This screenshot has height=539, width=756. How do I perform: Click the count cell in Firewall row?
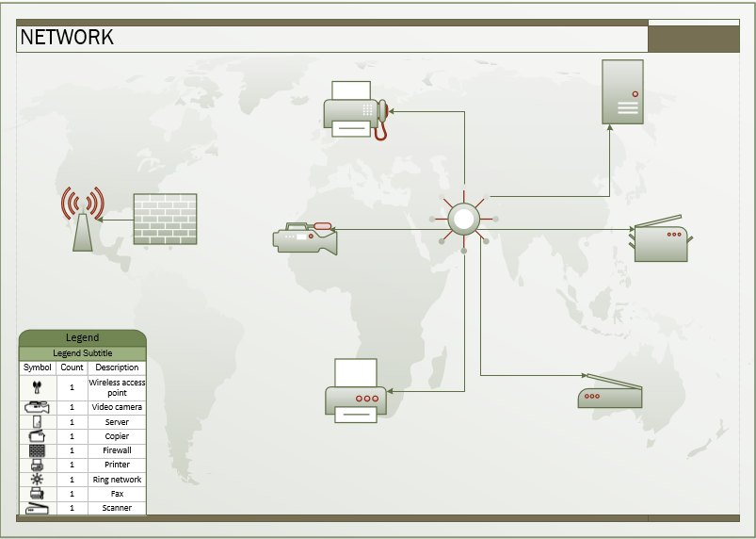72,450
